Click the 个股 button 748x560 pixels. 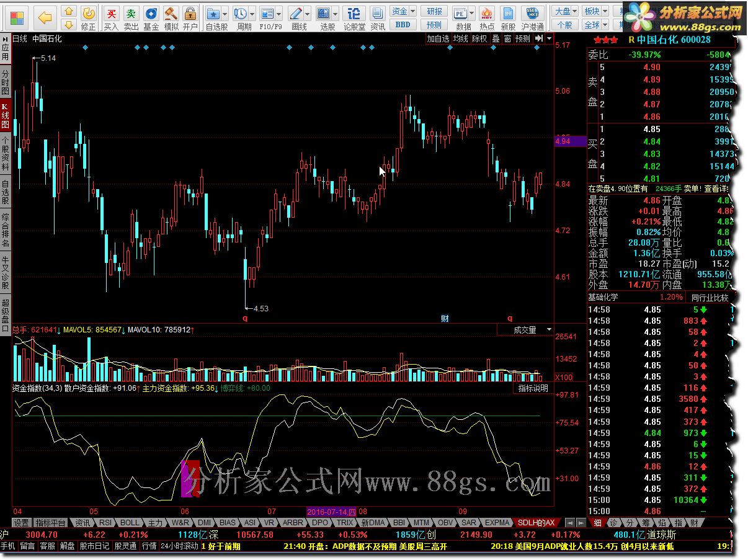click(564, 25)
